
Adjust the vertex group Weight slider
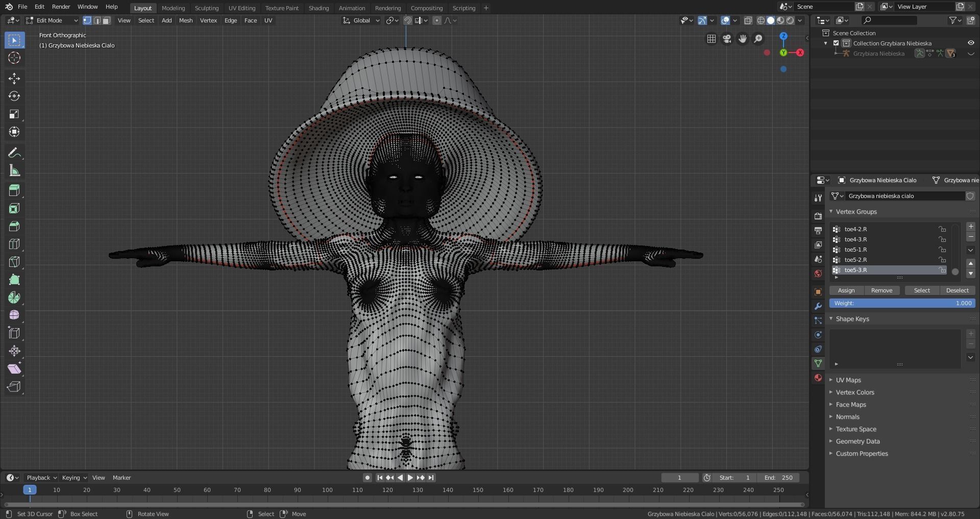(902, 303)
